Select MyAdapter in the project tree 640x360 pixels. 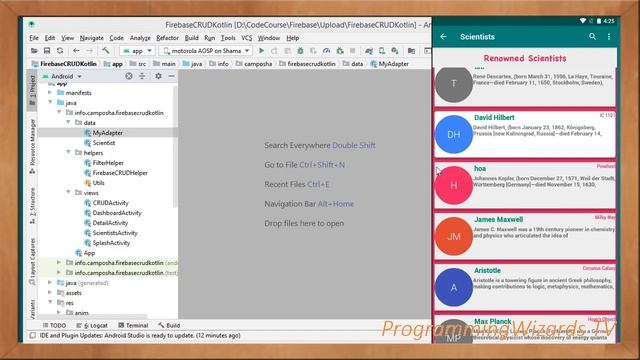click(x=107, y=133)
